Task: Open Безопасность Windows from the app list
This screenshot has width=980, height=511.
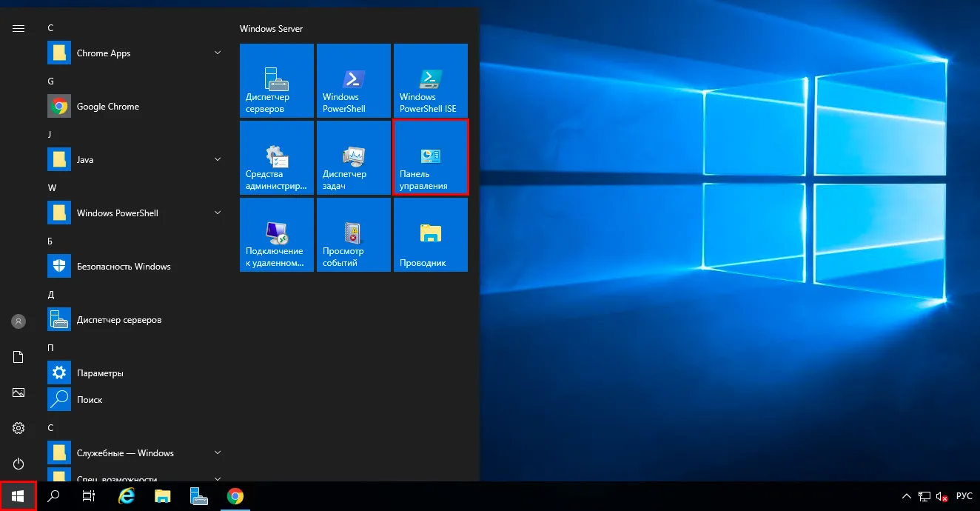Action: [x=135, y=267]
